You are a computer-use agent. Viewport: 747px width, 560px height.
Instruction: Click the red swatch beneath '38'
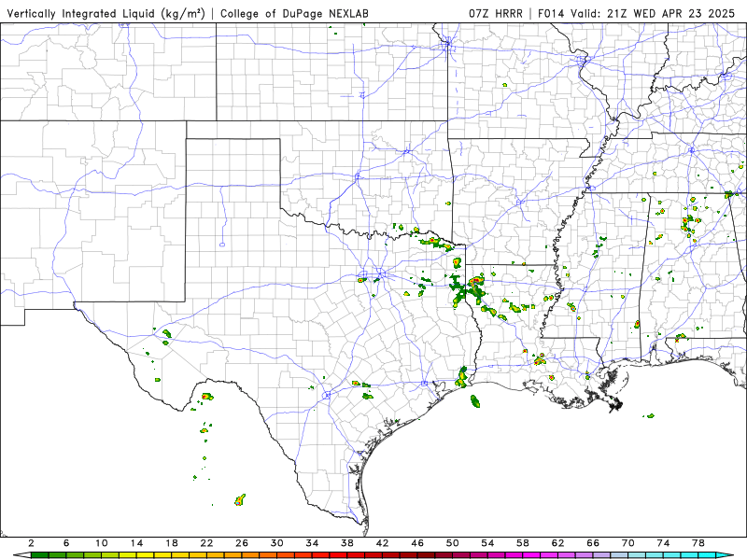click(356, 555)
